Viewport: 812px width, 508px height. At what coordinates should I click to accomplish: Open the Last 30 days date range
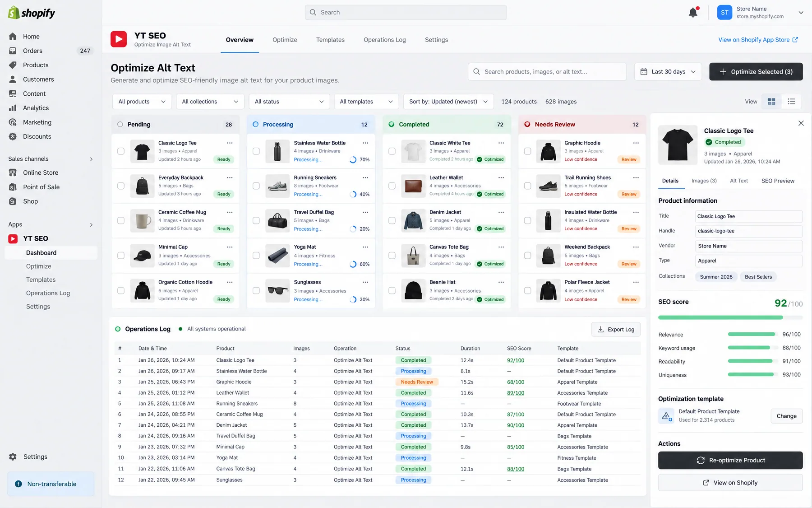668,72
